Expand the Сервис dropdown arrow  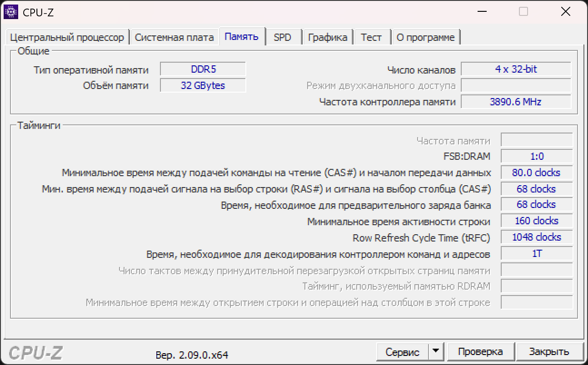436,351
